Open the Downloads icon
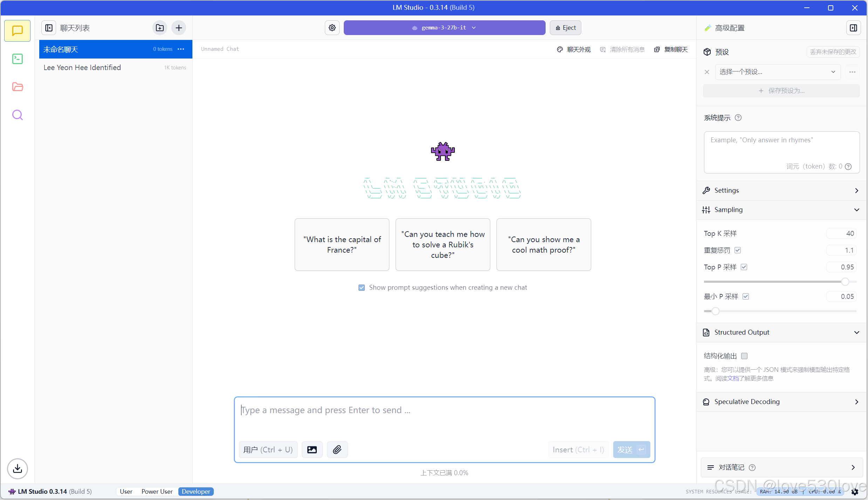The image size is (868, 500). click(17, 468)
